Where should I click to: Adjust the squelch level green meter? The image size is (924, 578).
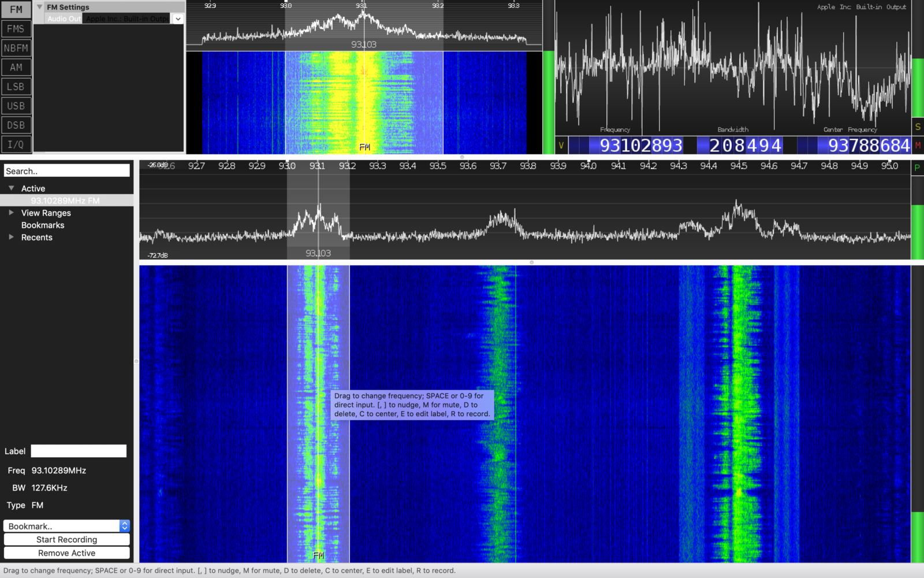(x=548, y=102)
